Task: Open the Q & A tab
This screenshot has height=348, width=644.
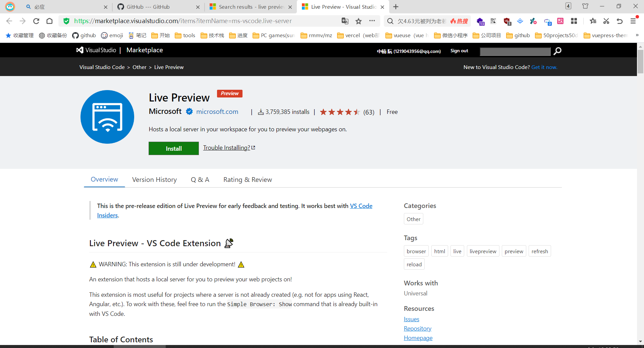Action: [200, 180]
